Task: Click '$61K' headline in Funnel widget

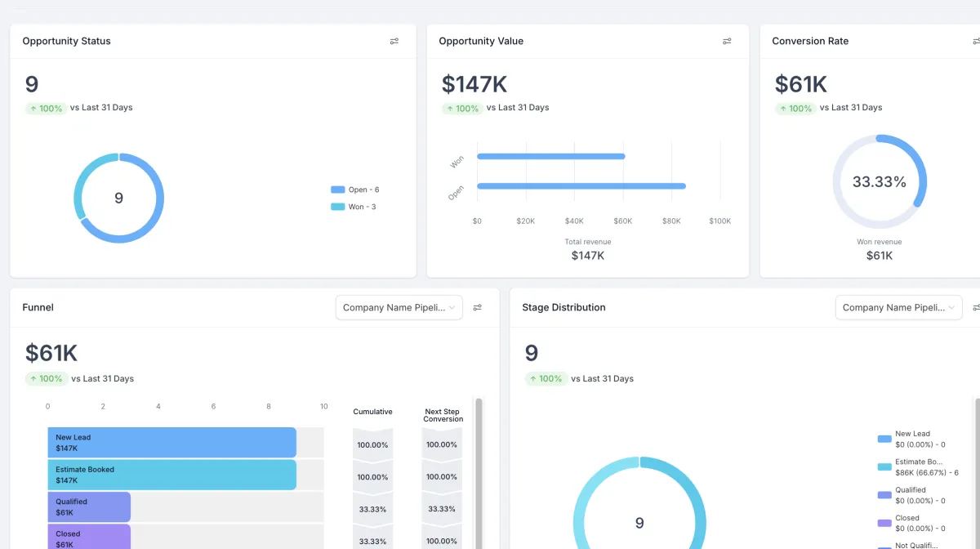Action: click(x=51, y=353)
